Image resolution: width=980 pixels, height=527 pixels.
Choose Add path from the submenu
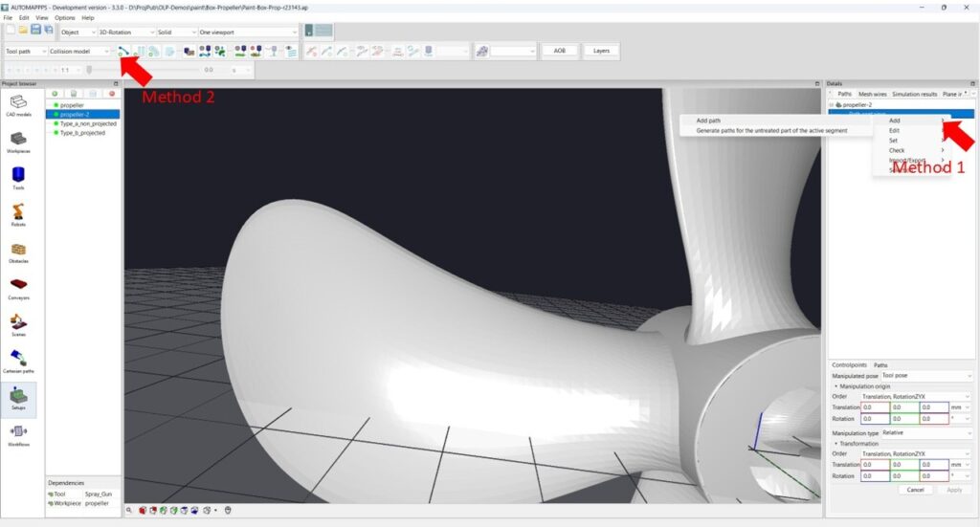[x=775, y=121]
